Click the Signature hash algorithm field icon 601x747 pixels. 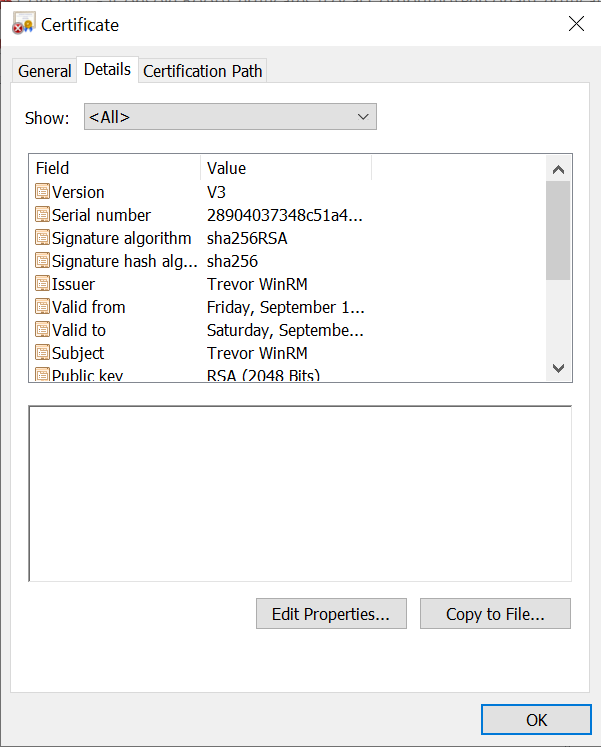pyautogui.click(x=42, y=261)
